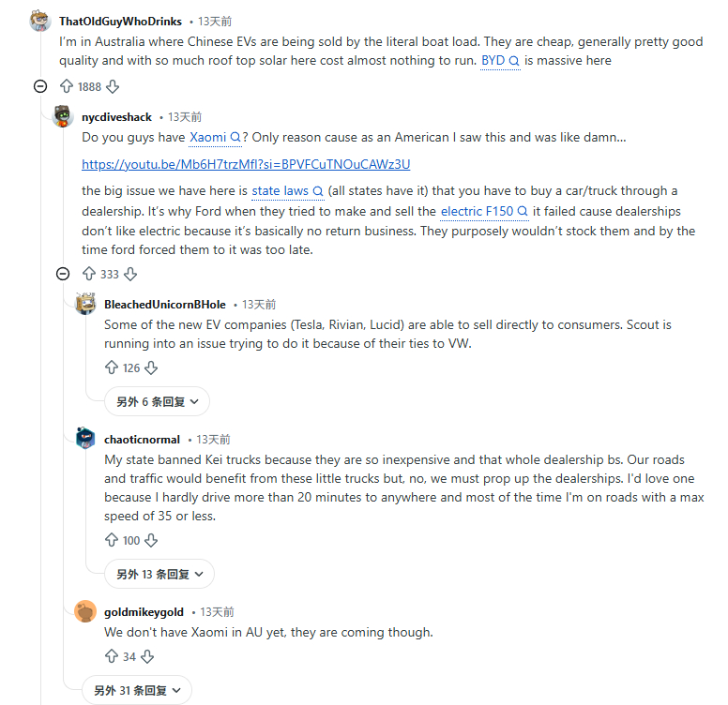Open ThatOldGuyWhoDrinks' user avatar
The height and width of the screenshot is (705, 728).
click(x=40, y=22)
